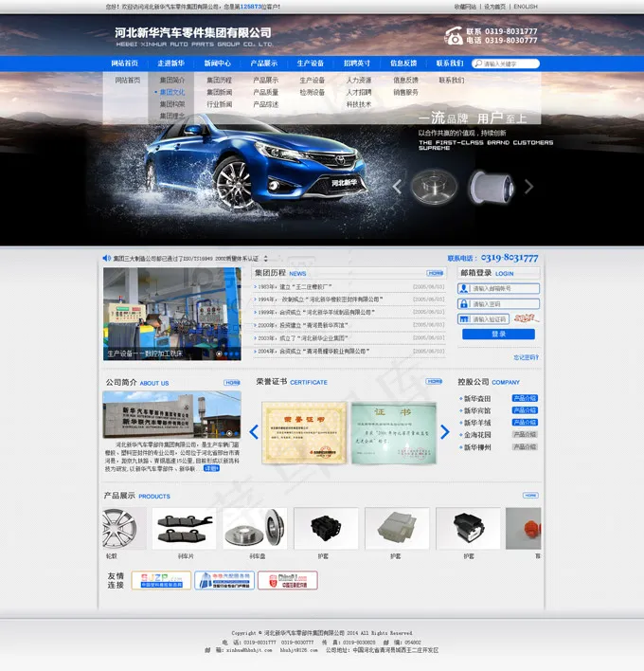The height and width of the screenshot is (671, 644).
Task: Show next certificate with right blue arrow
Action: (x=445, y=432)
